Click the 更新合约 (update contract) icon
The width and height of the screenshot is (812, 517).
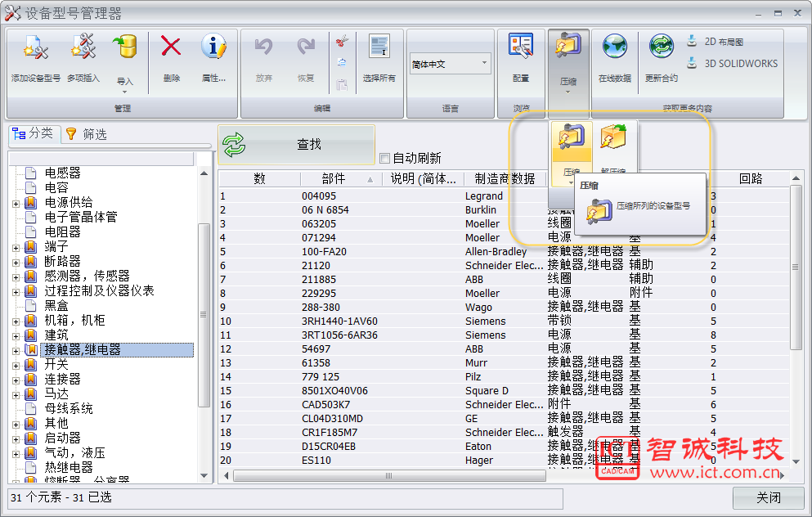click(x=661, y=47)
